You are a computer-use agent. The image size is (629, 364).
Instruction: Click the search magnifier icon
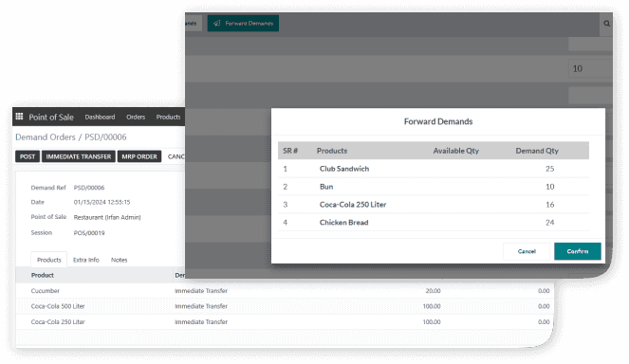[606, 24]
